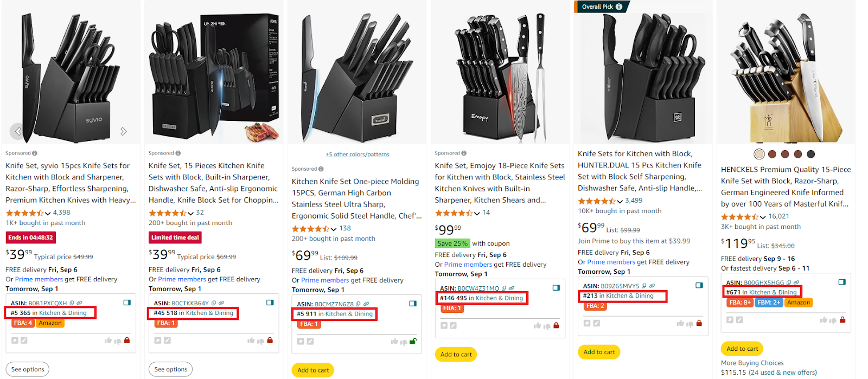
Task: Click the green unlocked padlock on the B0CMZ7N6Z8 card
Action: point(413,341)
